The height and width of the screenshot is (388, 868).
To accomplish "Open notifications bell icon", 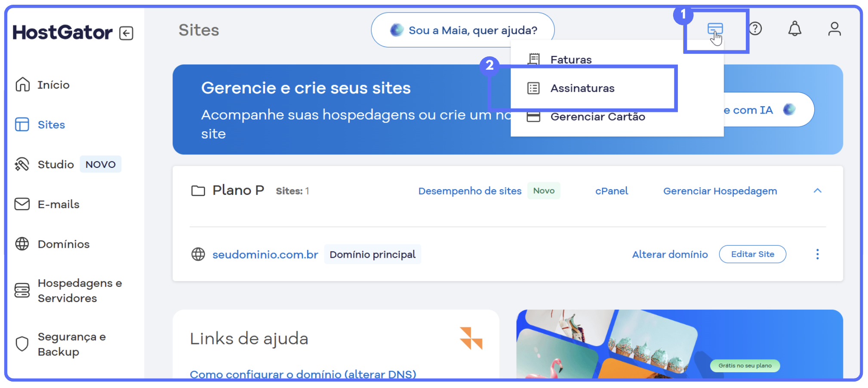I will (x=794, y=29).
